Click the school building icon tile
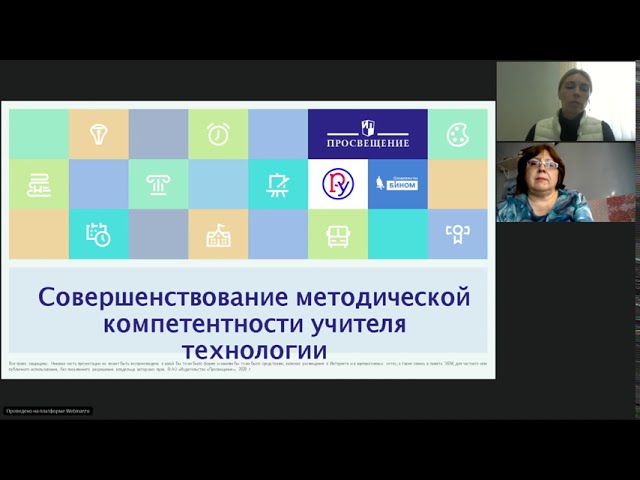Viewport: 640px width, 480px height. point(218,234)
